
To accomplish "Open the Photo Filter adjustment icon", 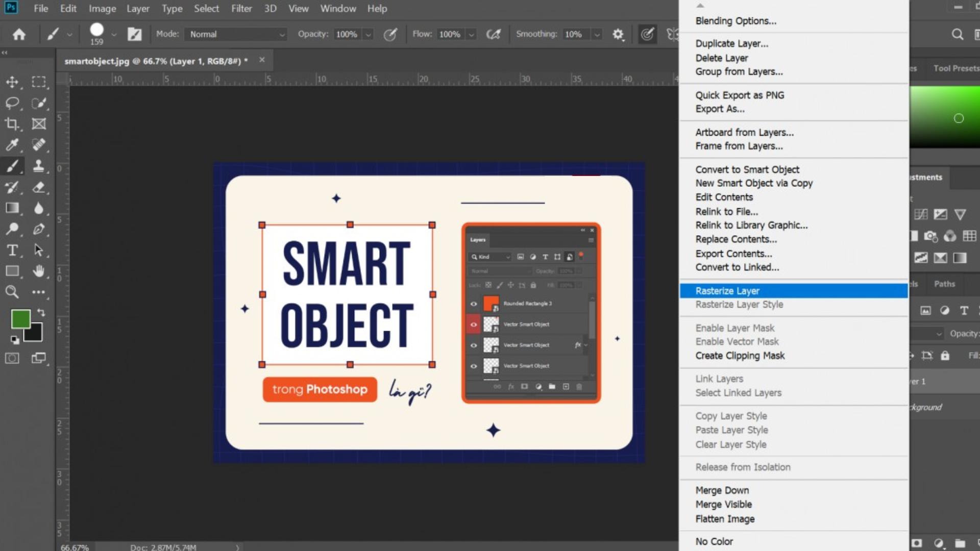I will pos(930,236).
